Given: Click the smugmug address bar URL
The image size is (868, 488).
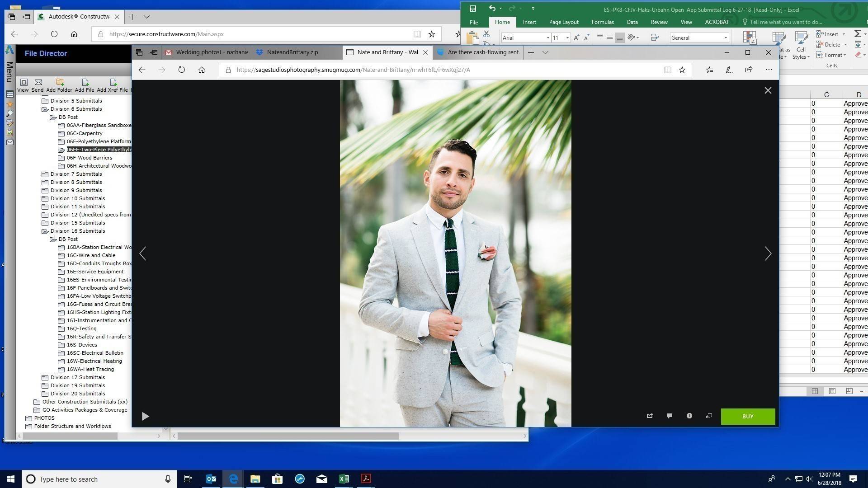Looking at the screenshot, I should 353,70.
